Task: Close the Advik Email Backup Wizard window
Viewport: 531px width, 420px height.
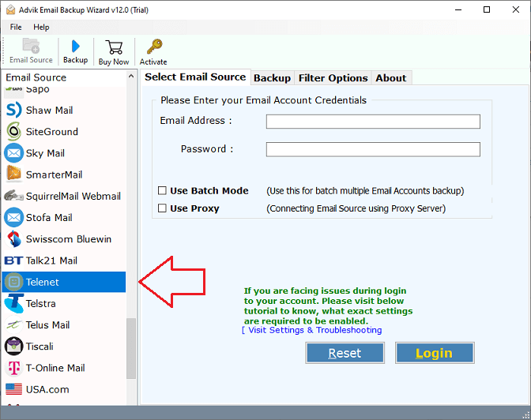Action: click(x=516, y=9)
